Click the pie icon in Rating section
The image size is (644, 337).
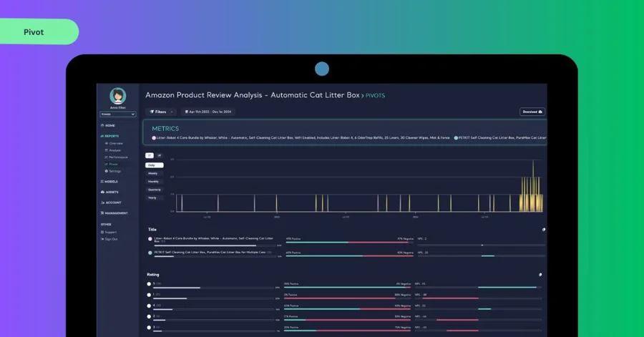point(540,275)
